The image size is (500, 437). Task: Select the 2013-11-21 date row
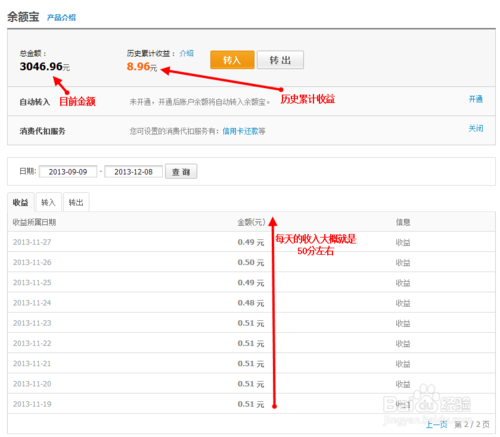pyautogui.click(x=251, y=363)
